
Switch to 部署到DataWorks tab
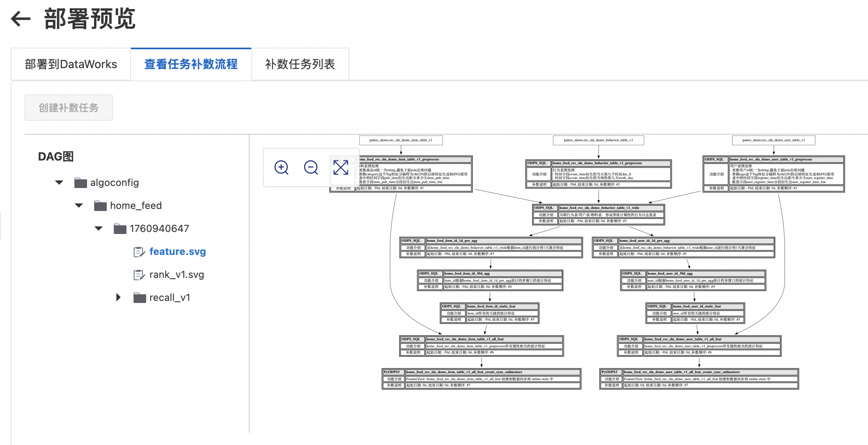pyautogui.click(x=71, y=64)
